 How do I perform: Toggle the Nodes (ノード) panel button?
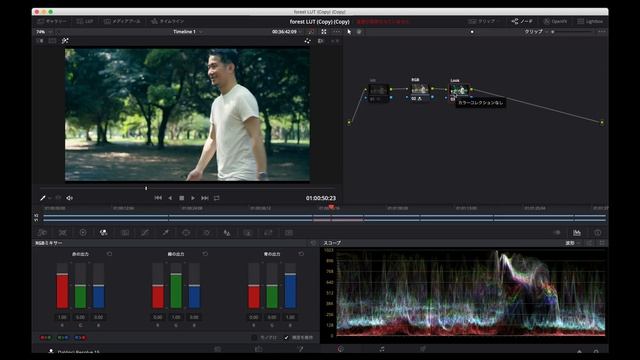pos(522,21)
